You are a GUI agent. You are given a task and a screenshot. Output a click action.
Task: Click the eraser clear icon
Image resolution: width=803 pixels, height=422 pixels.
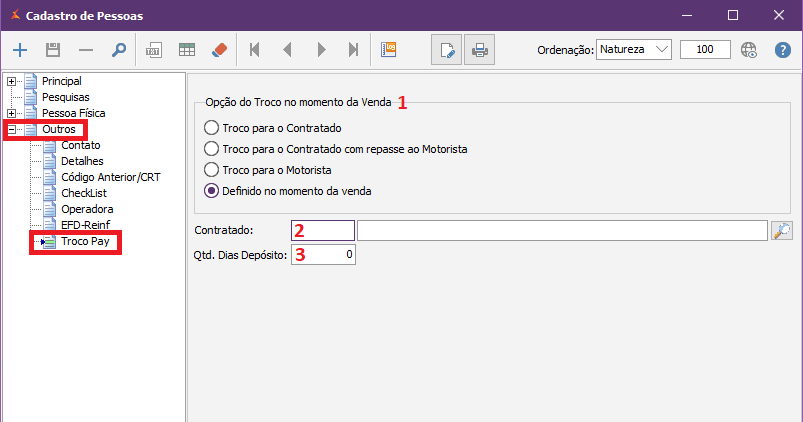click(x=220, y=49)
